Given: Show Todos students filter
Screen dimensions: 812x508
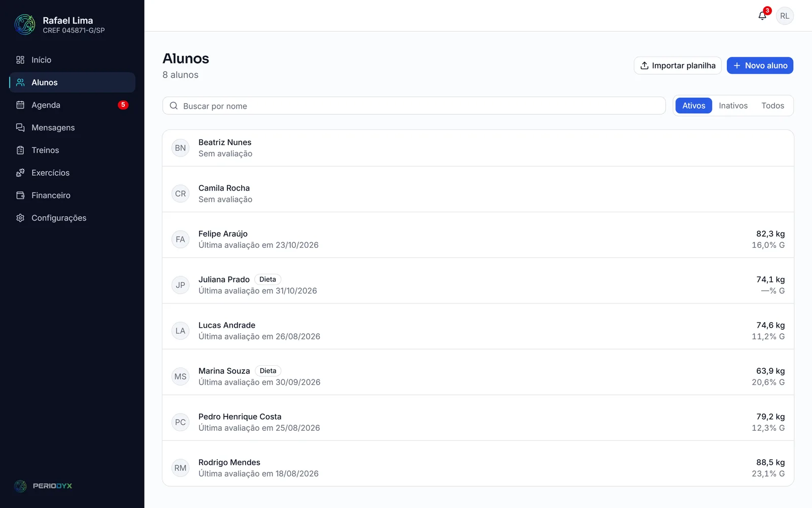Looking at the screenshot, I should [772, 106].
